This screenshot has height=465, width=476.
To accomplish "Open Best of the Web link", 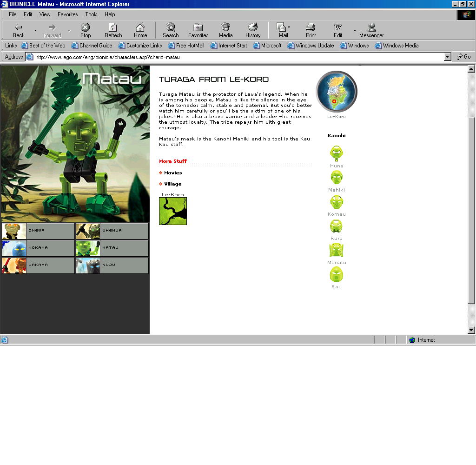I will (43, 46).
